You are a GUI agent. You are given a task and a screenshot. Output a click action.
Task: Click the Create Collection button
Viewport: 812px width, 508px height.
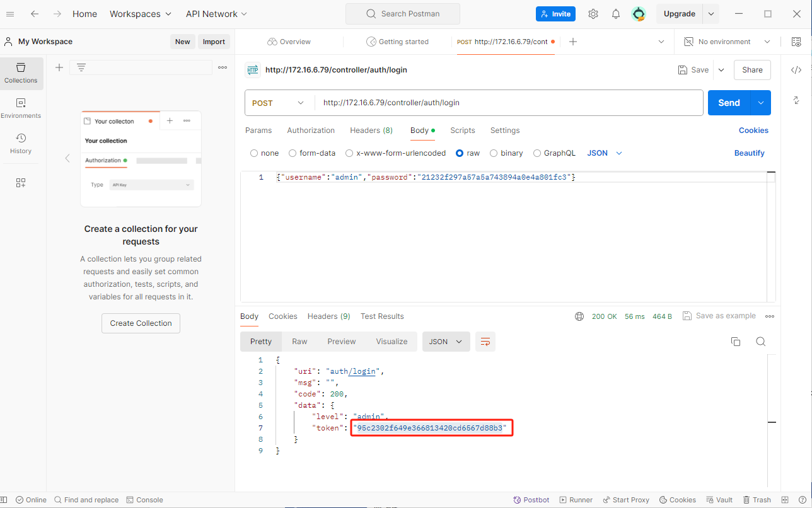click(x=141, y=323)
